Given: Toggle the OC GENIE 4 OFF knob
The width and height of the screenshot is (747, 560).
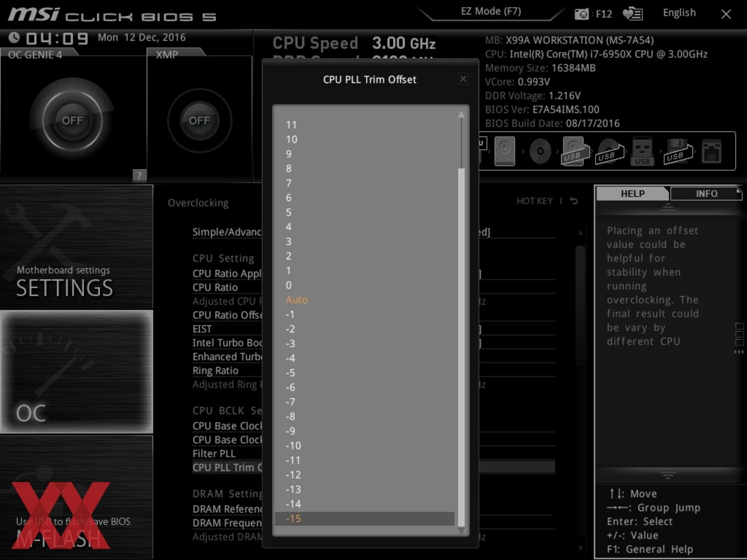Looking at the screenshot, I should 73,120.
